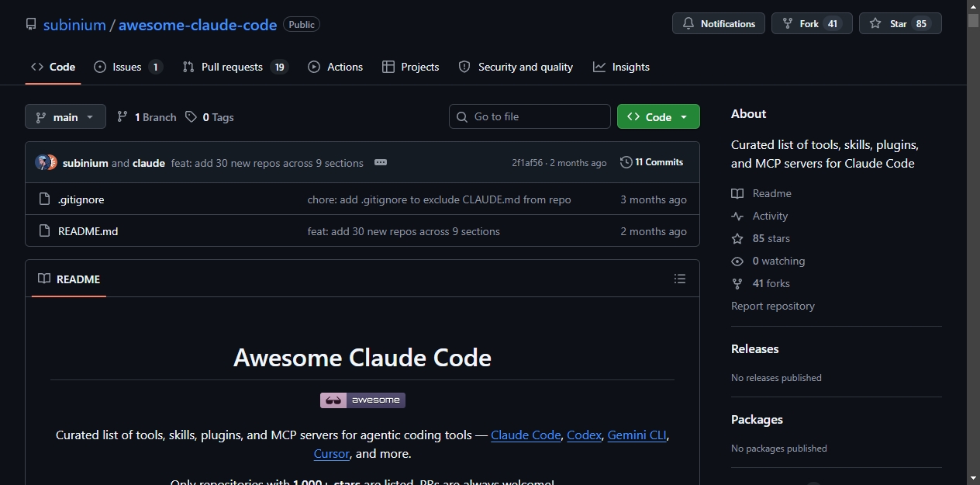980x485 pixels.
Task: Click the file icon next to .gitignore
Action: pyautogui.click(x=45, y=199)
